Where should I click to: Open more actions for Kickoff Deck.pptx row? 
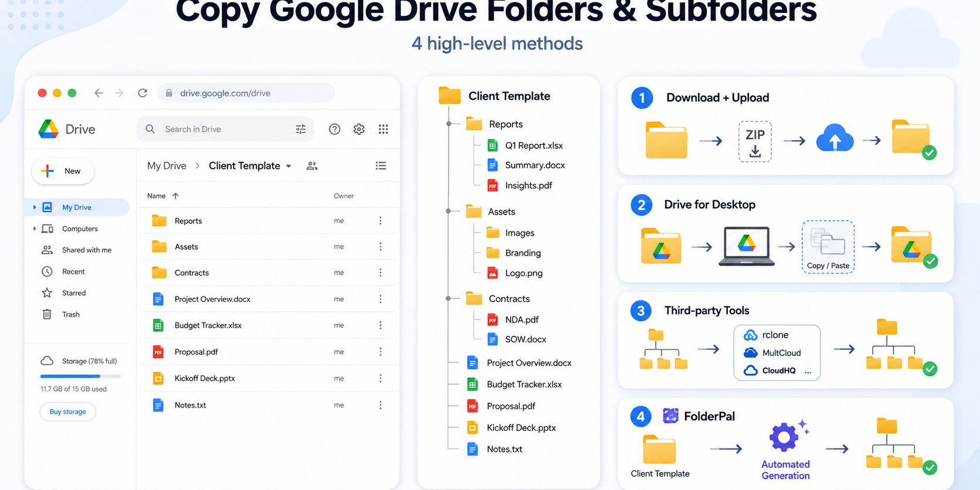point(380,378)
